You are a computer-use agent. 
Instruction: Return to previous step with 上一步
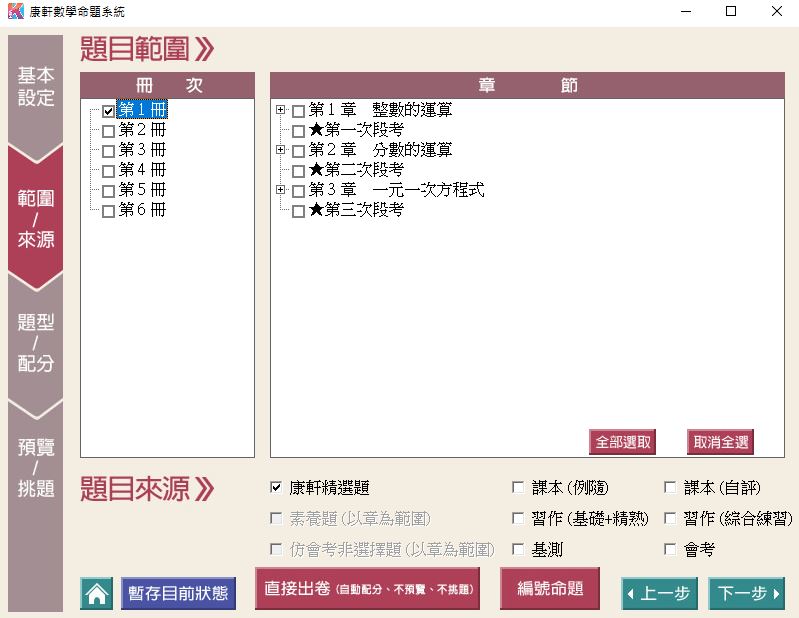[659, 593]
